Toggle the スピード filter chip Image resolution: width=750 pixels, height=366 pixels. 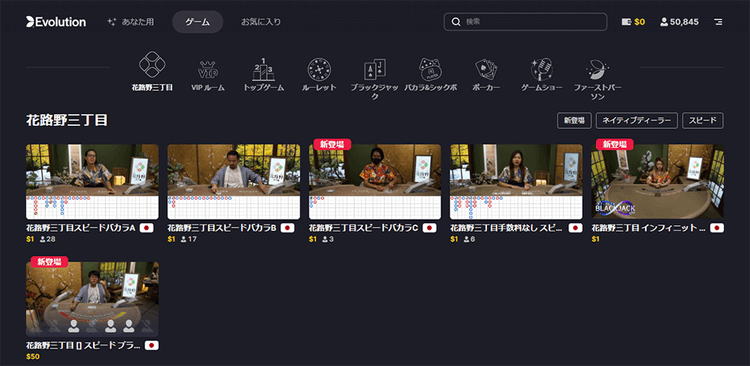pos(703,121)
